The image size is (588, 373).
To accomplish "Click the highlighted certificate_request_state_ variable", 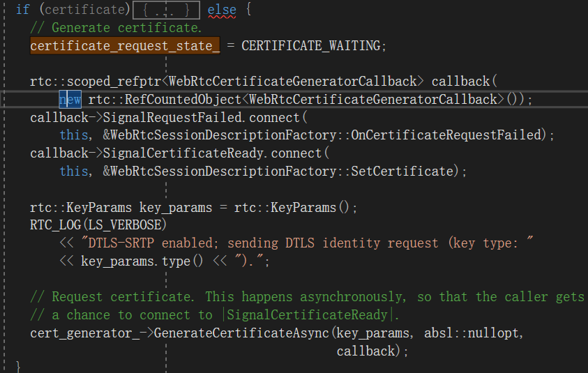I will 125,45.
